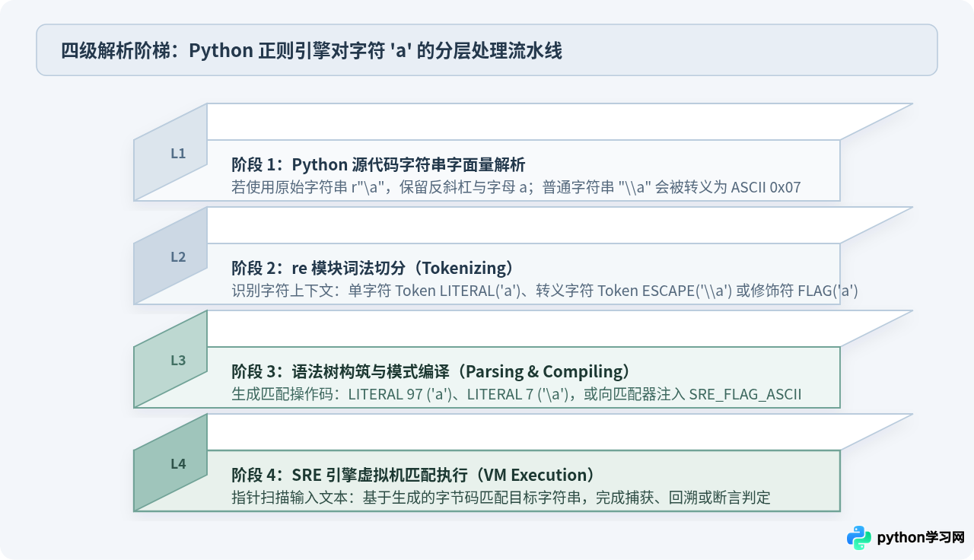Select the L2 level label
Viewport: 974px width, 560px height.
point(178,256)
